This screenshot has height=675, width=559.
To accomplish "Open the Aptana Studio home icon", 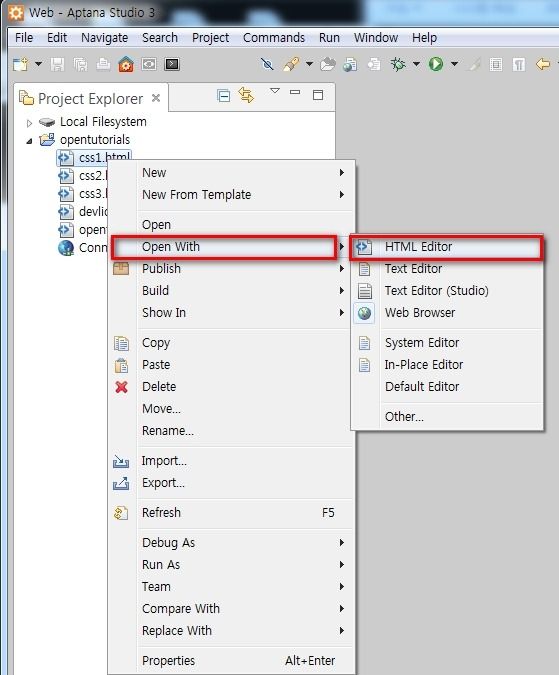I will pyautogui.click(x=126, y=65).
